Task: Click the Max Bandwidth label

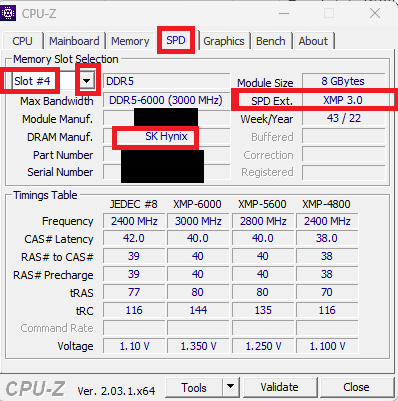Action: pyautogui.click(x=57, y=101)
